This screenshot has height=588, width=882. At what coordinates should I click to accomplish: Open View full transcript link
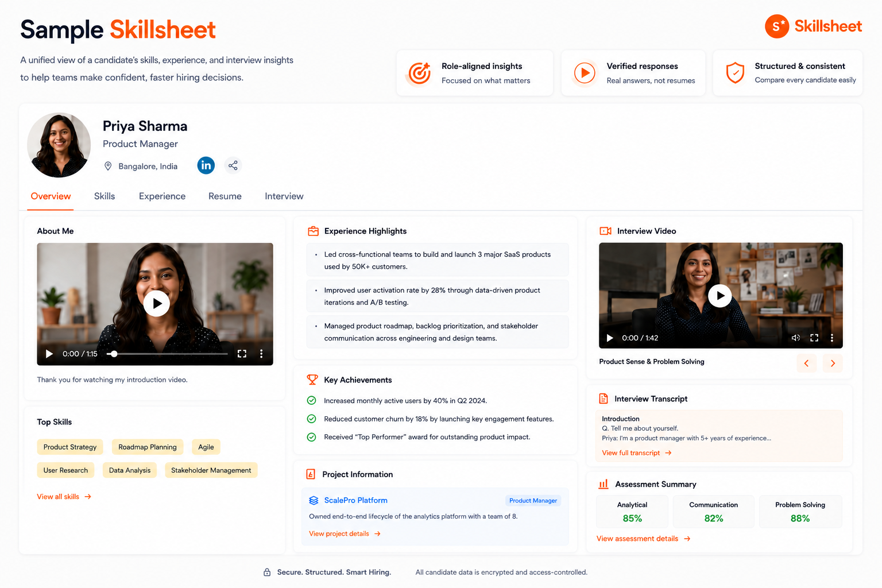(637, 453)
